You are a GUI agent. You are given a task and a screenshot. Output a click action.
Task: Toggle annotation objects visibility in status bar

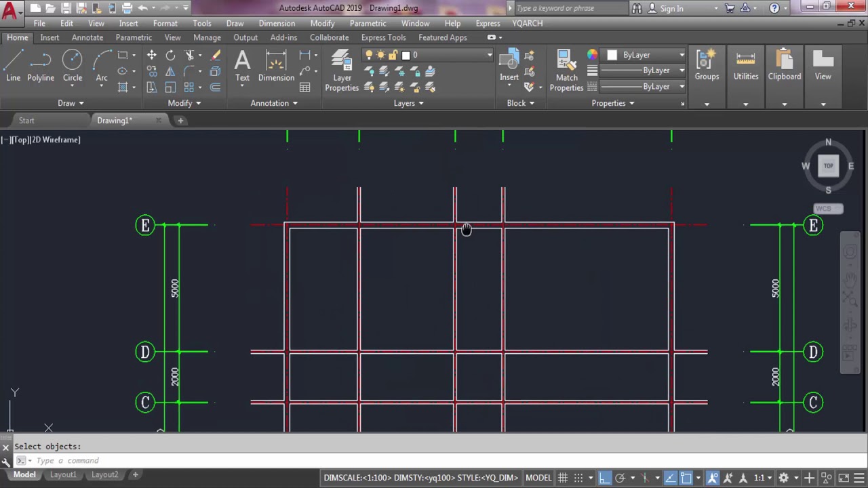pyautogui.click(x=713, y=478)
